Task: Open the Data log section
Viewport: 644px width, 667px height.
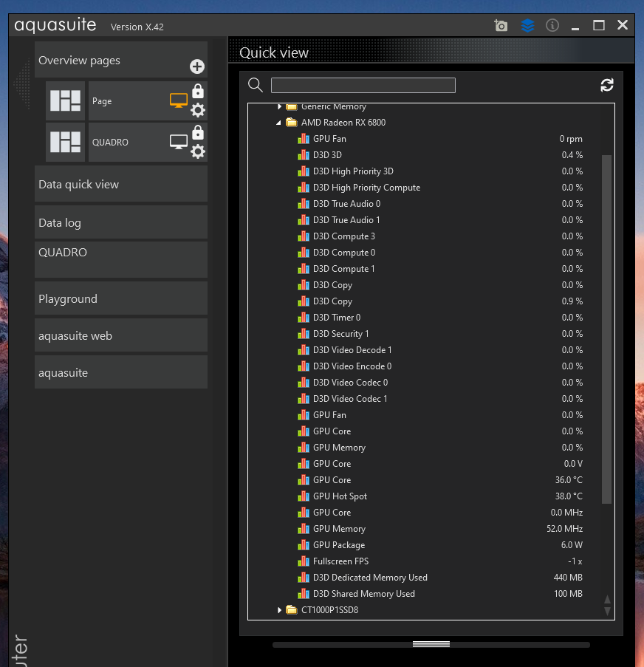Action: click(121, 222)
